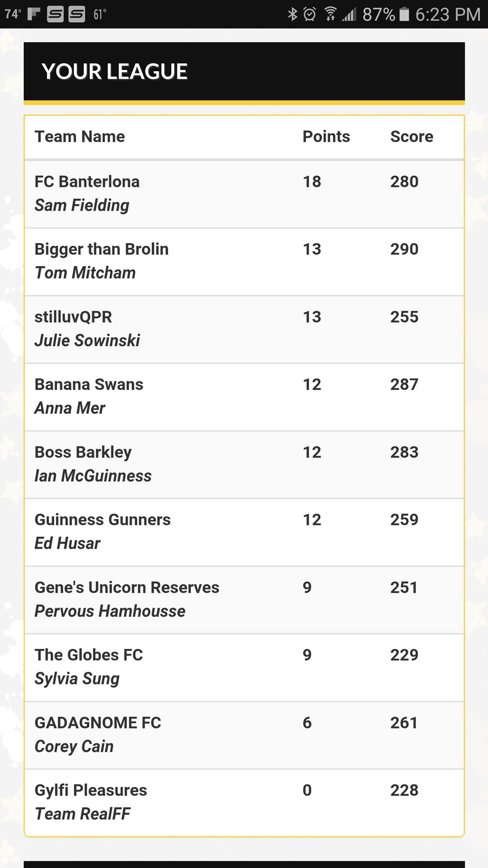The height and width of the screenshot is (868, 488).
Task: Open the Bigger than Brolin team
Action: [x=244, y=262]
